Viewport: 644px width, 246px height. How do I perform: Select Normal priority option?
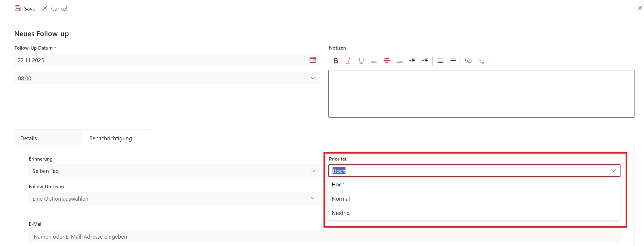pyautogui.click(x=341, y=199)
